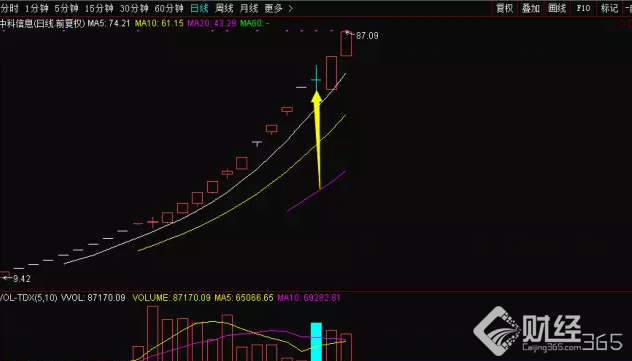Select the 60分钟 timeframe

[x=169, y=8]
